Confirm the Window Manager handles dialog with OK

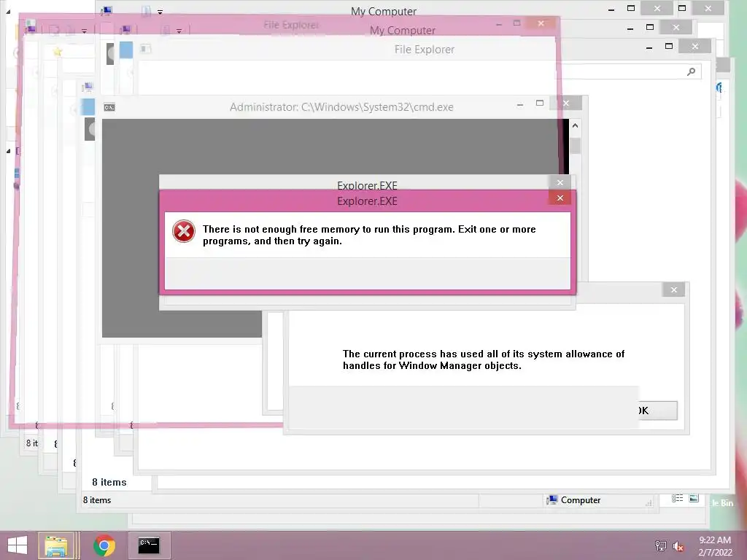pyautogui.click(x=657, y=411)
